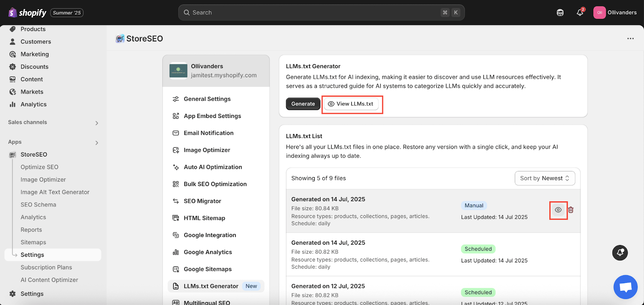This screenshot has width=644, height=305.
Task: Click the Scheduled badge for 12 Jul file
Action: pyautogui.click(x=478, y=293)
